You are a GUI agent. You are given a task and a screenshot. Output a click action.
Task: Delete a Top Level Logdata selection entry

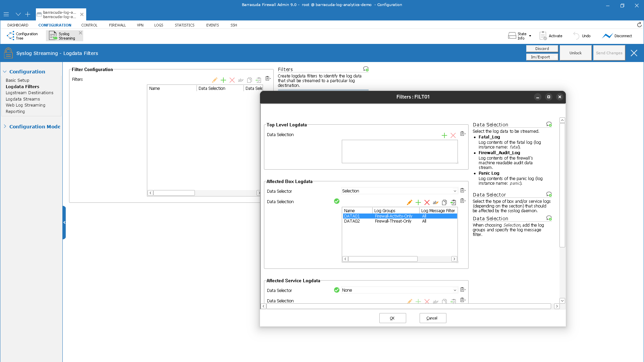(453, 135)
